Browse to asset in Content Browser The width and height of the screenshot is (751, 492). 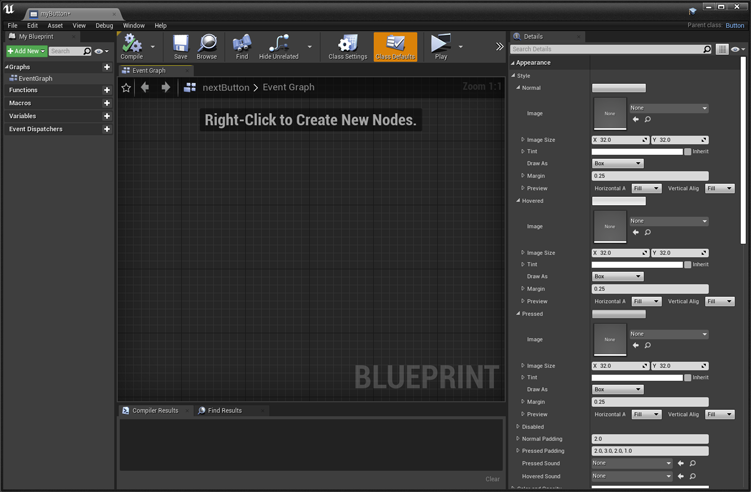tap(207, 47)
